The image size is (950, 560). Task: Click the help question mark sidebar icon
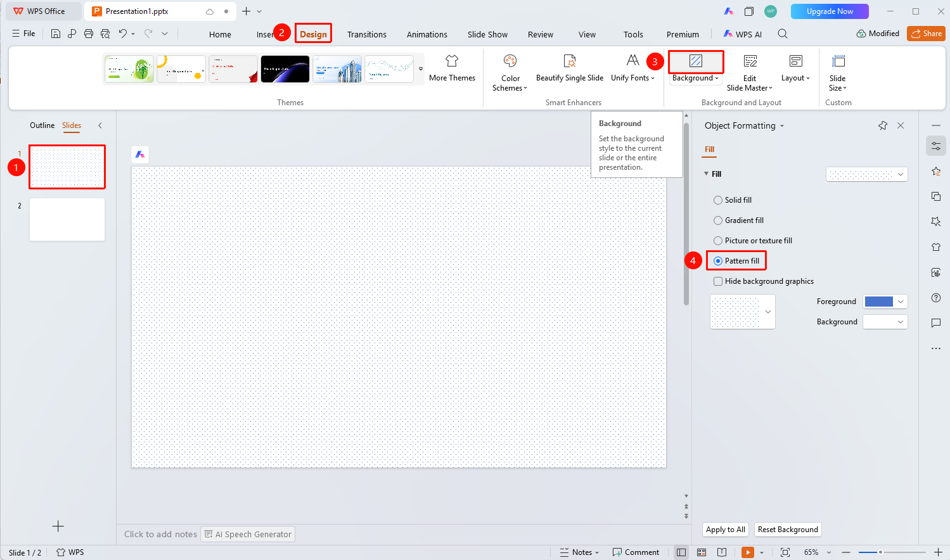click(x=936, y=298)
